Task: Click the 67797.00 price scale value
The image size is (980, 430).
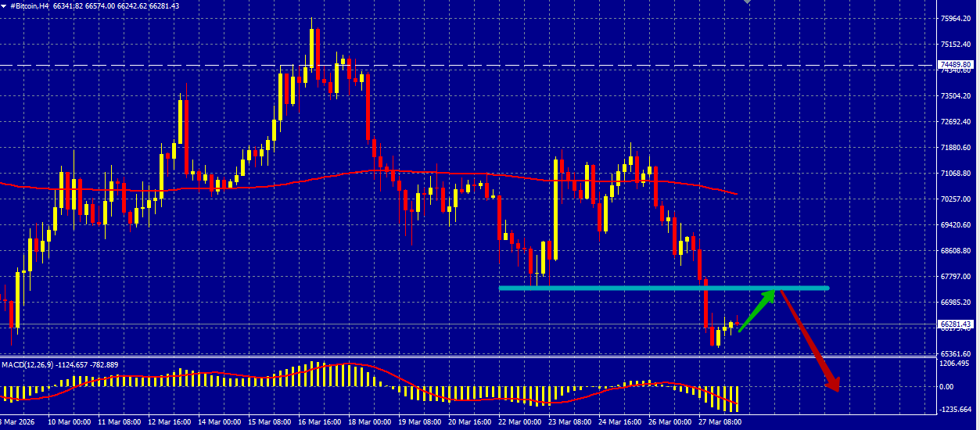Action: pos(956,277)
